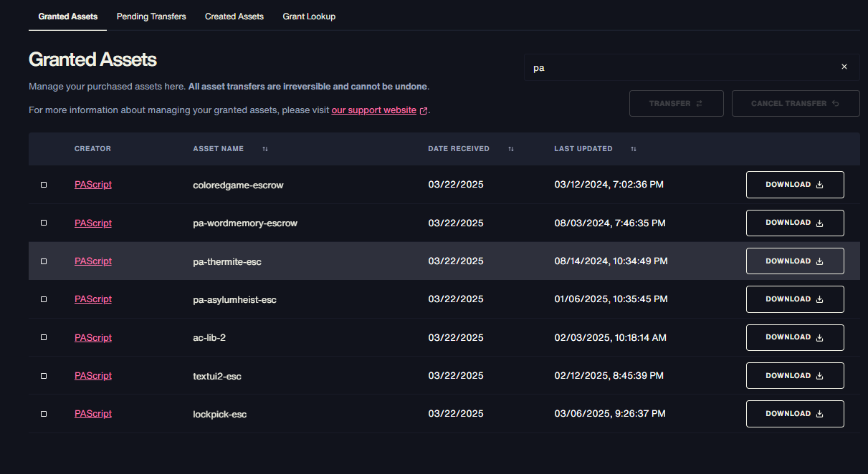The image size is (868, 474).
Task: Download the ac-lib-2 asset
Action: tap(795, 337)
